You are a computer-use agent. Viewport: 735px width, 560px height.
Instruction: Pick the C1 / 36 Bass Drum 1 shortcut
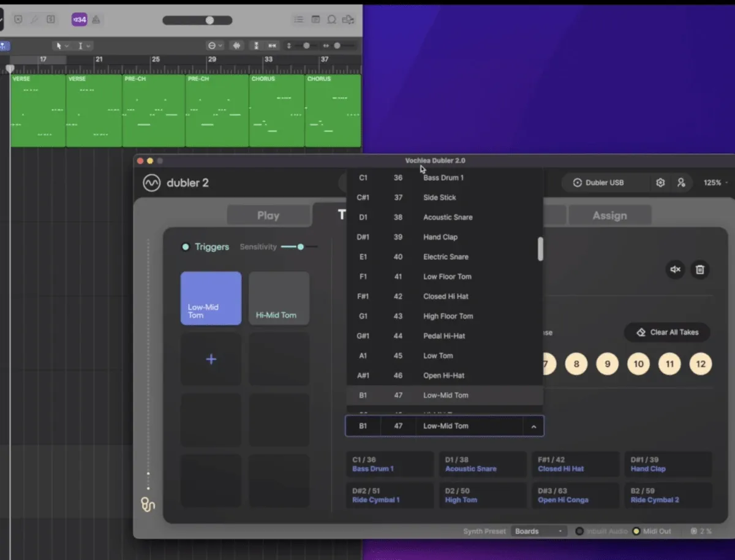coord(390,464)
